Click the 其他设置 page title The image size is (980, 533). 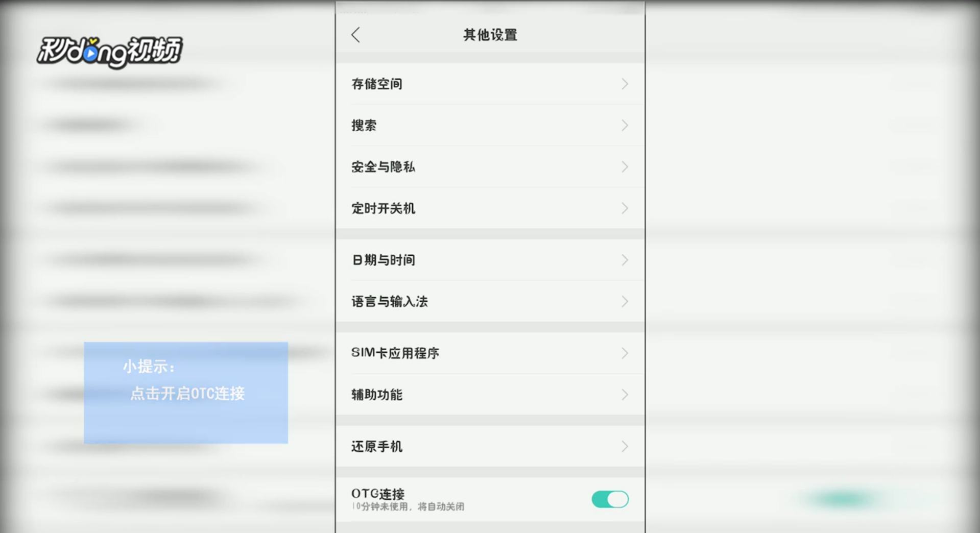click(490, 35)
